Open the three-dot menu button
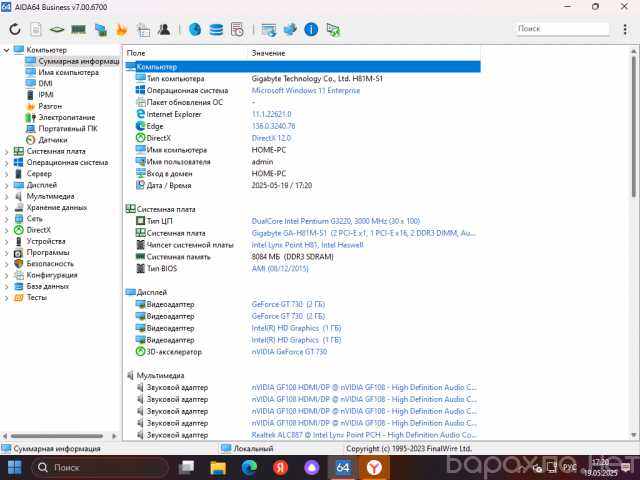 [625, 29]
